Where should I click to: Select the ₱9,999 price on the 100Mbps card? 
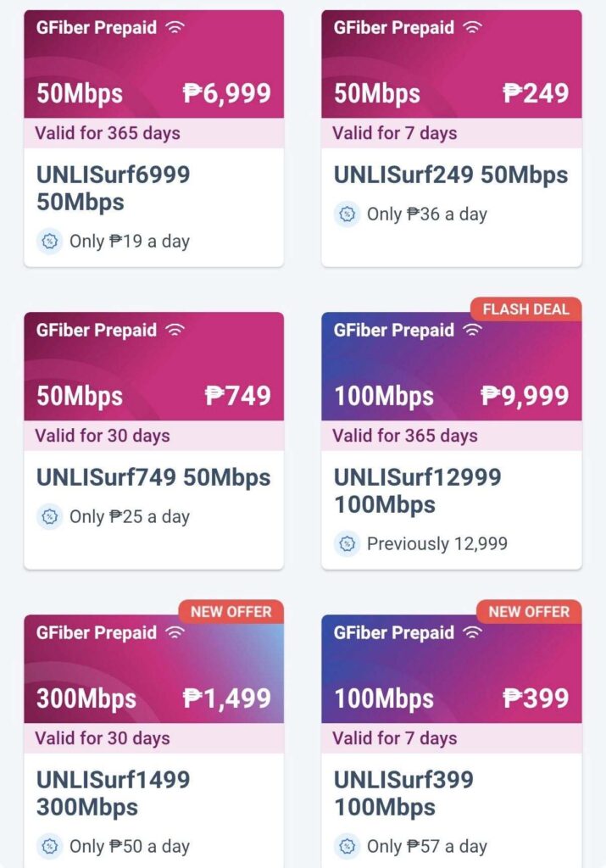(525, 396)
